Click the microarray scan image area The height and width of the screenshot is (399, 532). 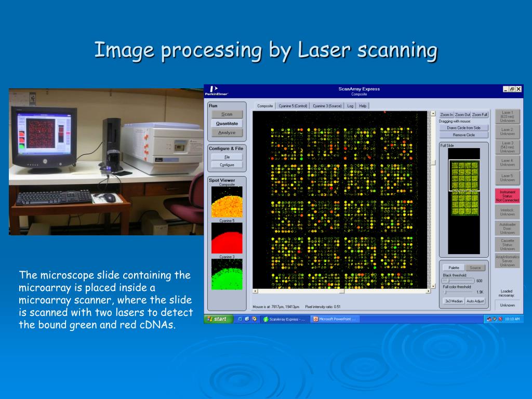pos(340,200)
